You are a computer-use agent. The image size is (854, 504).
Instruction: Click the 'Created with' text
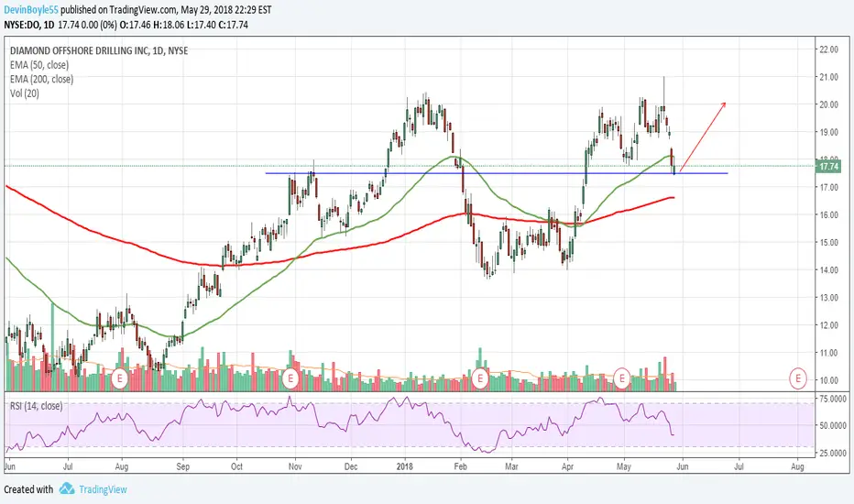28,489
